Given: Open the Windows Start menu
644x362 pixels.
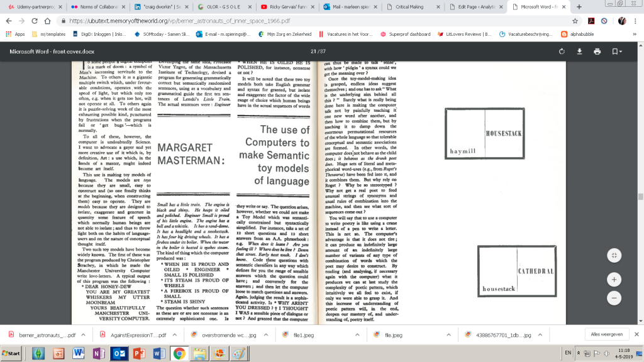Looking at the screenshot, I should [11, 353].
